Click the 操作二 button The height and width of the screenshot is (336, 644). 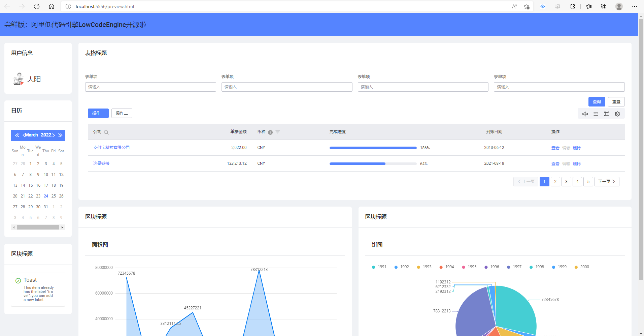122,113
